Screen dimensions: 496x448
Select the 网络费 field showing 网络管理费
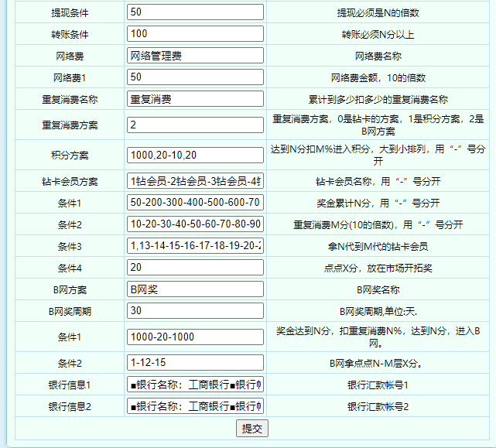click(195, 56)
